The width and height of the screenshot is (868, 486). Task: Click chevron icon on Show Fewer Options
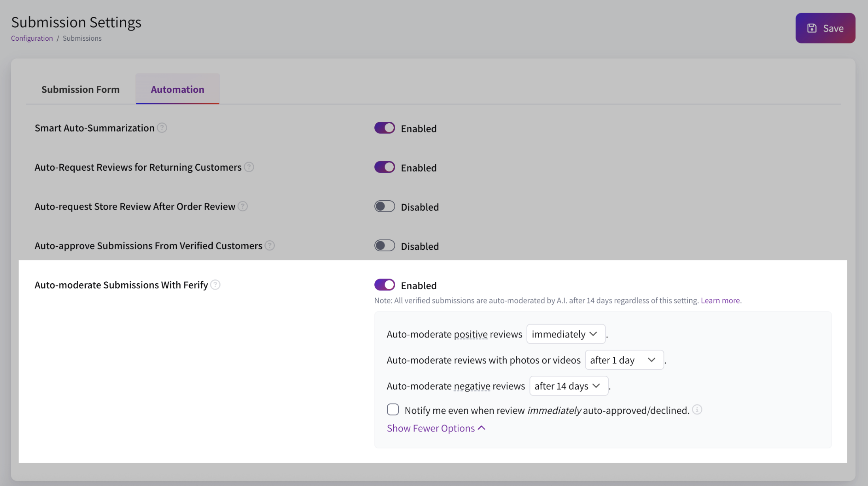(481, 428)
